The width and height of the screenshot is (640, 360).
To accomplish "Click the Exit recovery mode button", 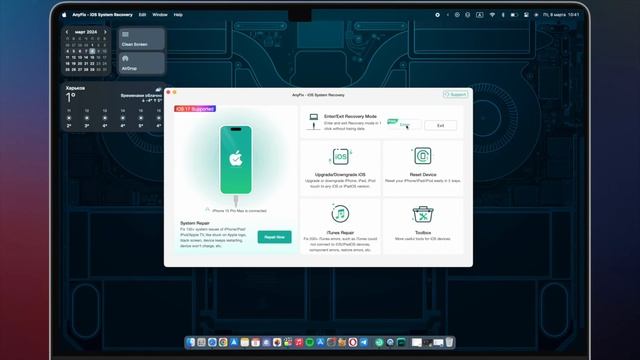I will (440, 125).
